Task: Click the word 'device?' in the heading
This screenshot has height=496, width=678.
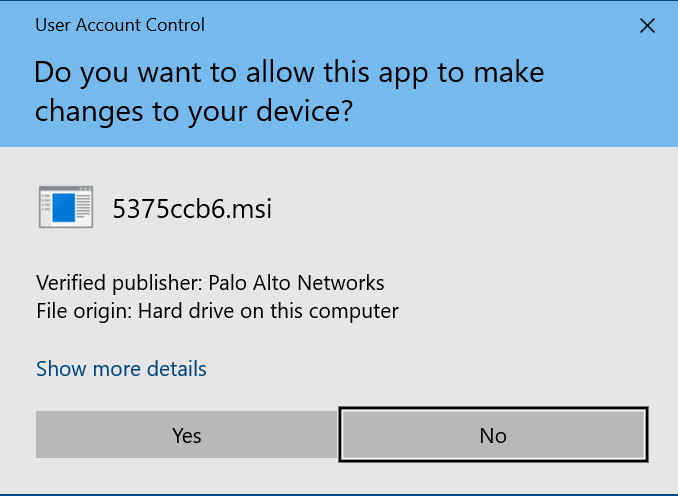Action: coord(308,111)
